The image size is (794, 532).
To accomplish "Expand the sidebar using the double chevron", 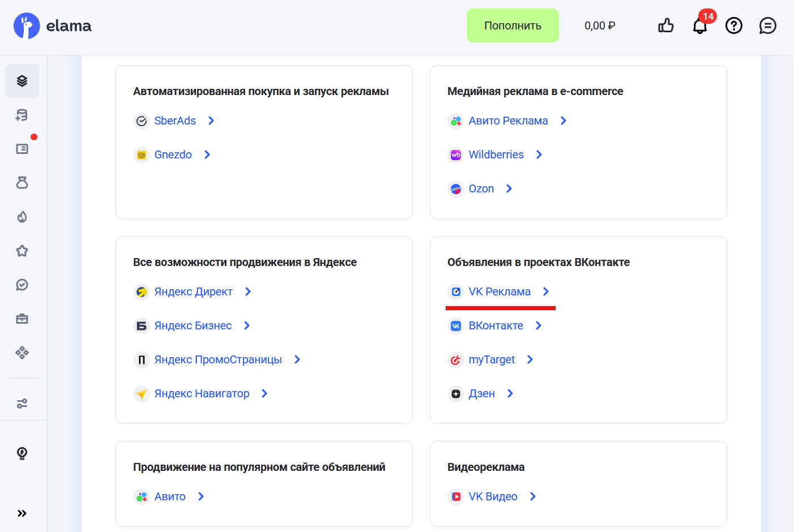I will point(22,513).
